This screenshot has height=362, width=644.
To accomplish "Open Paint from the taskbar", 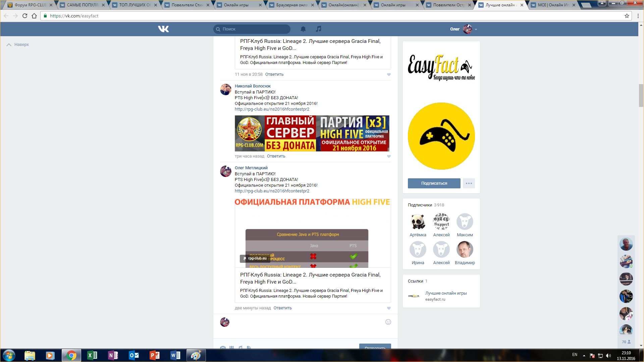I will pyautogui.click(x=196, y=355).
